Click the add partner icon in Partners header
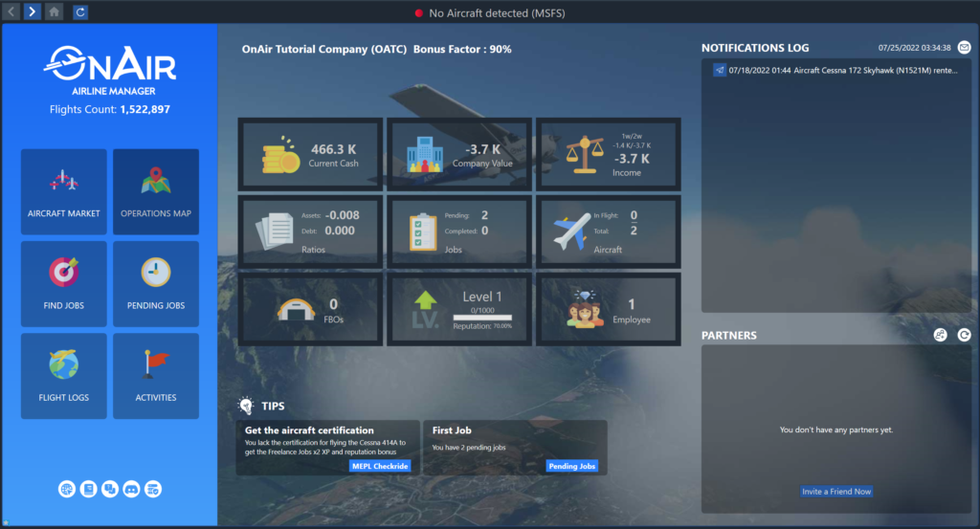Viewport: 980px width, 529px height. [x=940, y=335]
